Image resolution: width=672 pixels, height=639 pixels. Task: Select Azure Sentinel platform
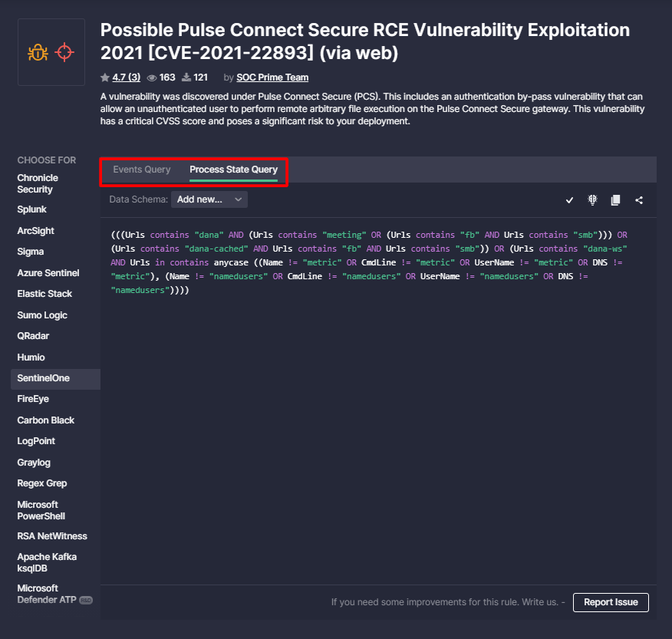pos(48,273)
